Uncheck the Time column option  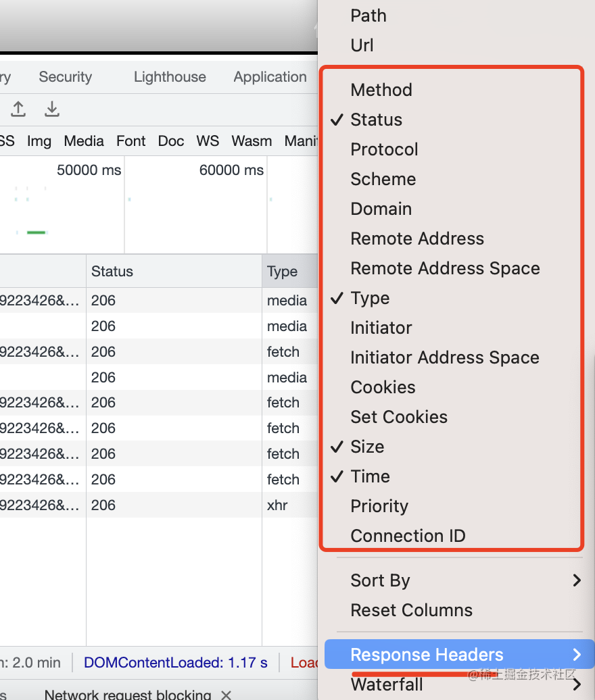click(370, 476)
